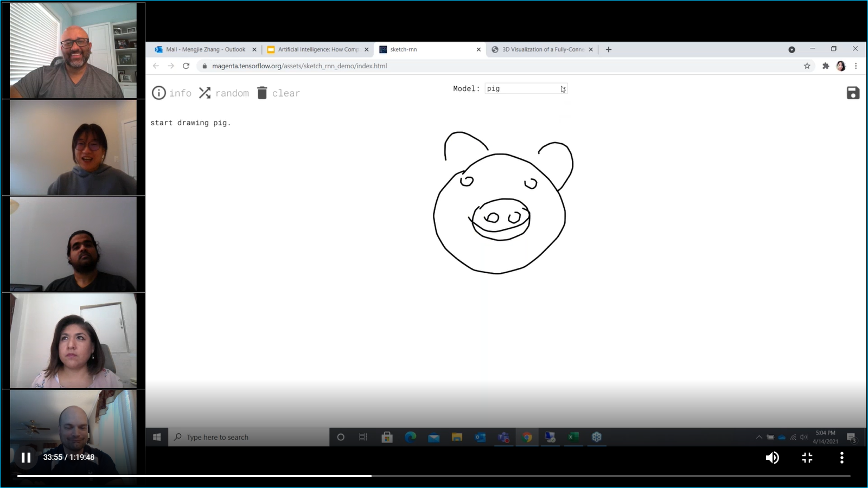Screen dimensions: 868x488
Task: Open Microsoft Edge from the taskbar
Action: (411, 437)
